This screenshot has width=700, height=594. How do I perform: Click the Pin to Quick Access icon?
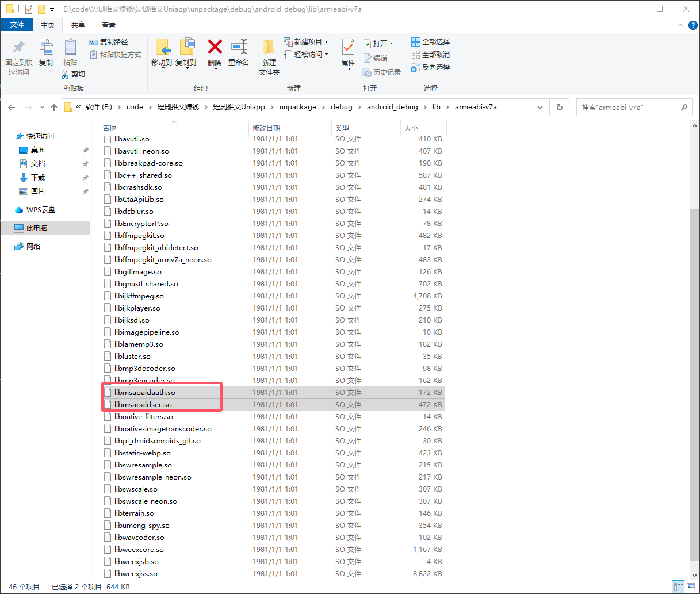pyautogui.click(x=19, y=47)
